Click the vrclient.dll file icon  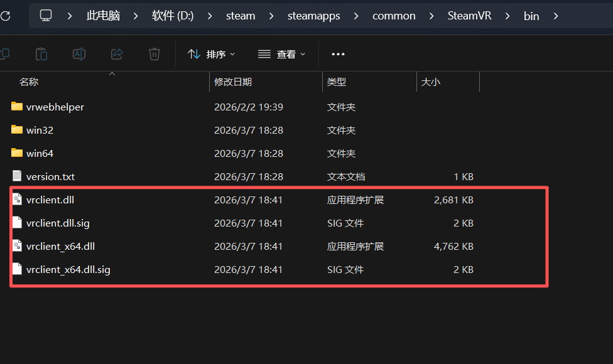17,199
